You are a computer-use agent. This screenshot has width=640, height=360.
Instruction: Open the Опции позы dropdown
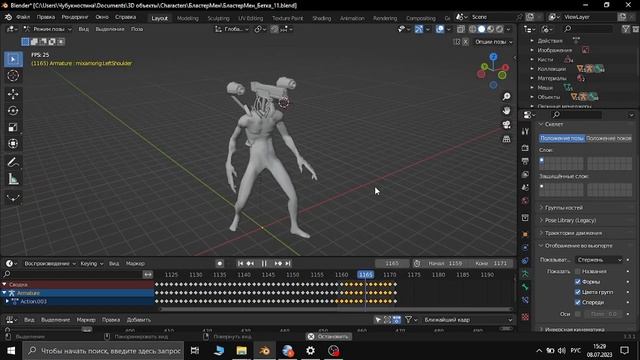493,42
